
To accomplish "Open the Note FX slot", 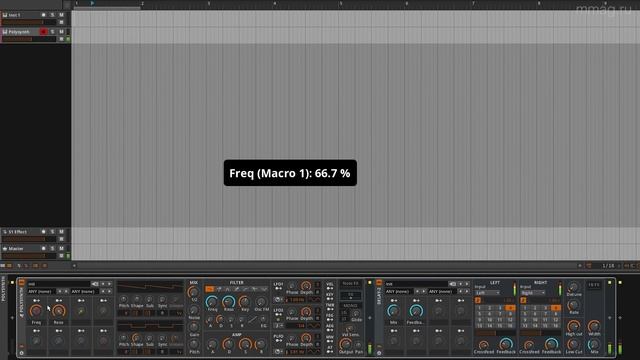I will pos(351,283).
